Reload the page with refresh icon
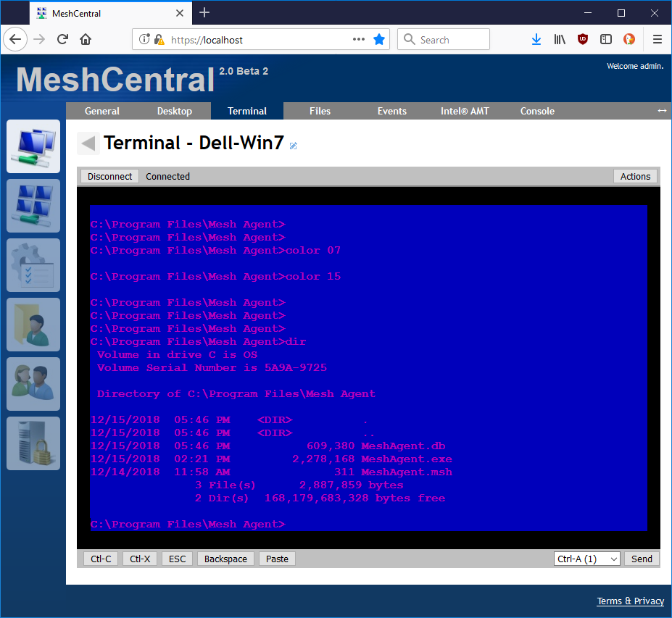Screen dimensions: 672x618 62,39
